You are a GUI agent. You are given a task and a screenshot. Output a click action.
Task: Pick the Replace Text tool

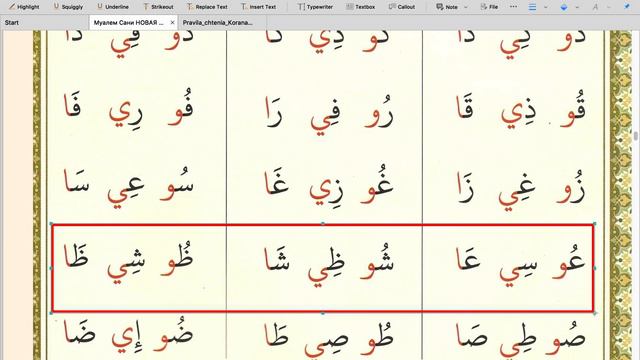207,7
